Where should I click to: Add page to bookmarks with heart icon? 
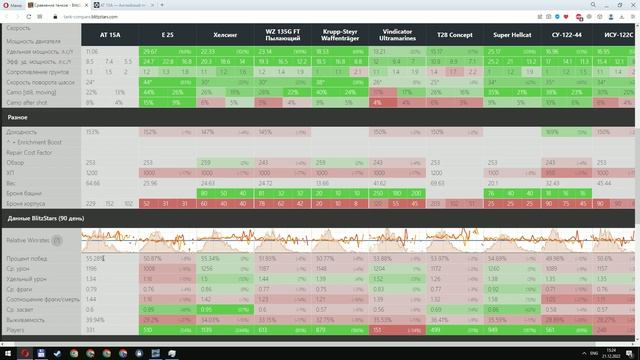point(566,17)
